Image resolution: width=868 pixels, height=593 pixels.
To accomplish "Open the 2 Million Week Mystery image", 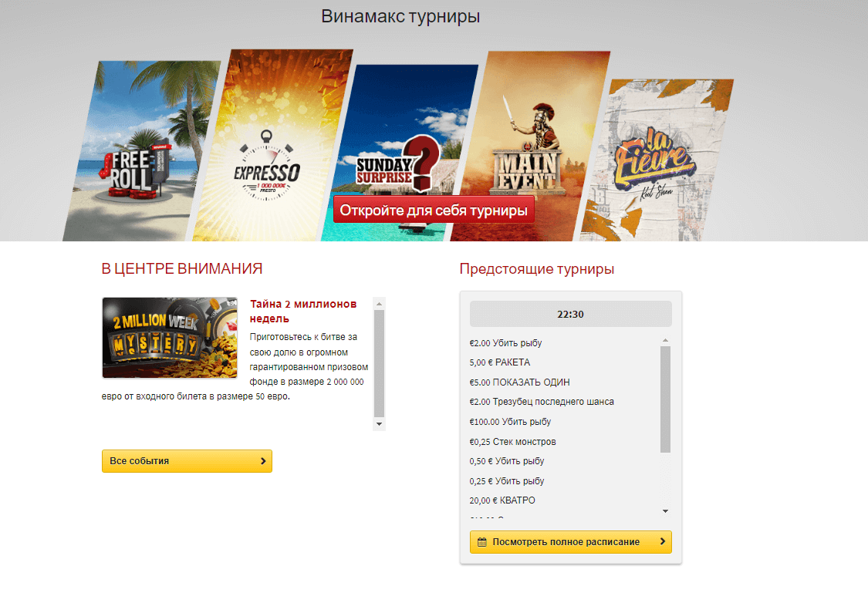I will (170, 338).
